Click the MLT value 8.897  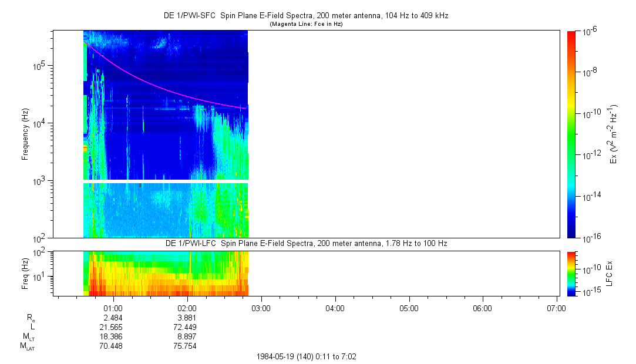pos(187,336)
